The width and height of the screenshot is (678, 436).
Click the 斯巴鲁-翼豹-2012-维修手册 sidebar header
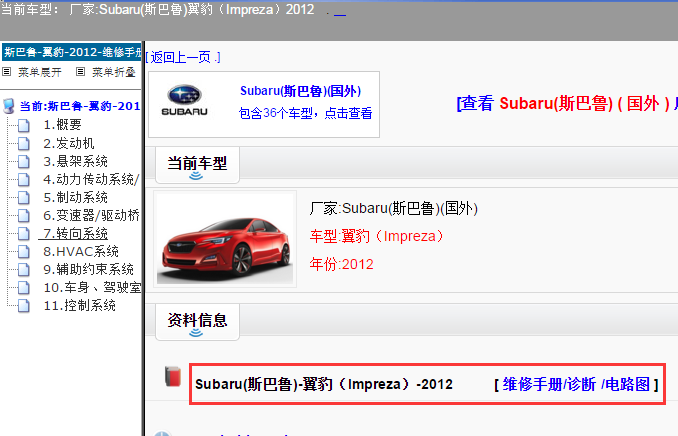click(72, 52)
